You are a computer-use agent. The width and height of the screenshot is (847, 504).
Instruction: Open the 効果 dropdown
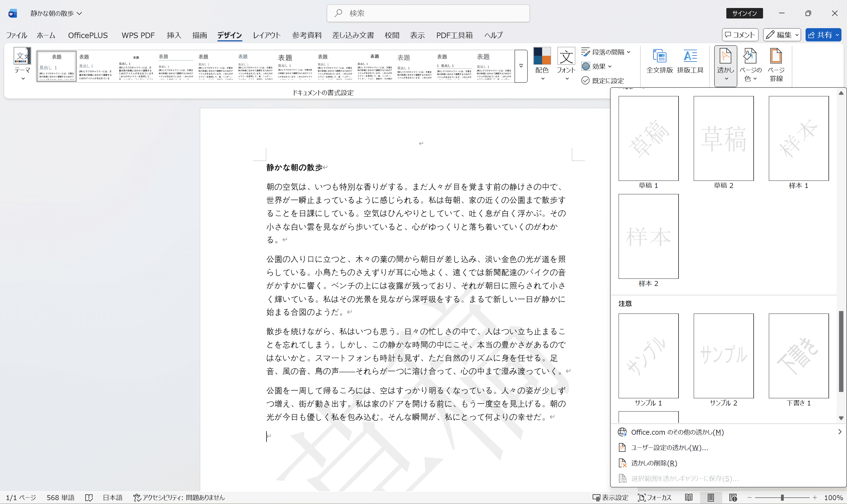tap(597, 66)
